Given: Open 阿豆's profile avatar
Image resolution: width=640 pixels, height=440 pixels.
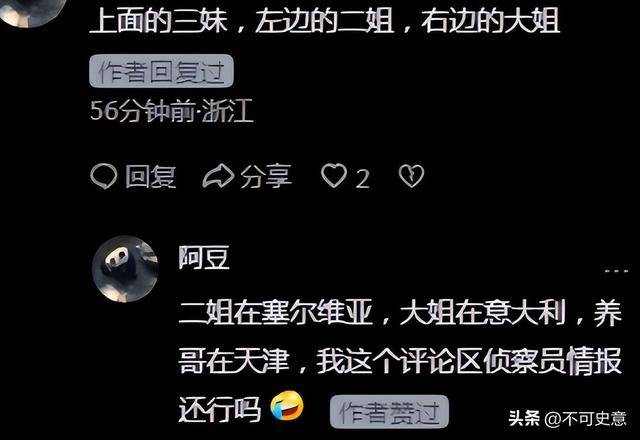Looking at the screenshot, I should (x=125, y=269).
